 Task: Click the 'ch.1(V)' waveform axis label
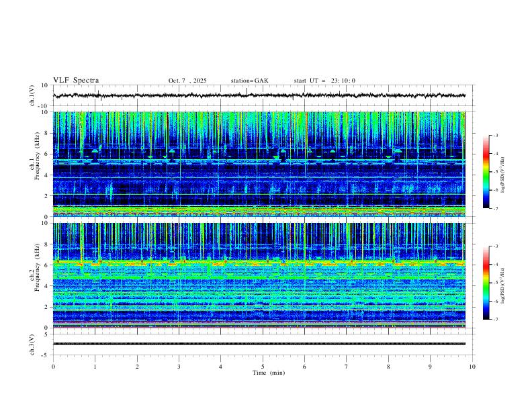click(32, 95)
